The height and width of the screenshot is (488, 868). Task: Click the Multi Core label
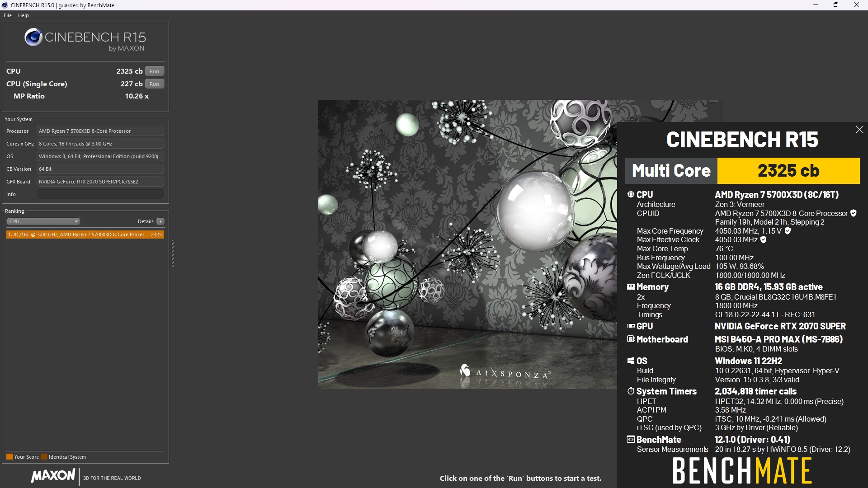(x=671, y=171)
